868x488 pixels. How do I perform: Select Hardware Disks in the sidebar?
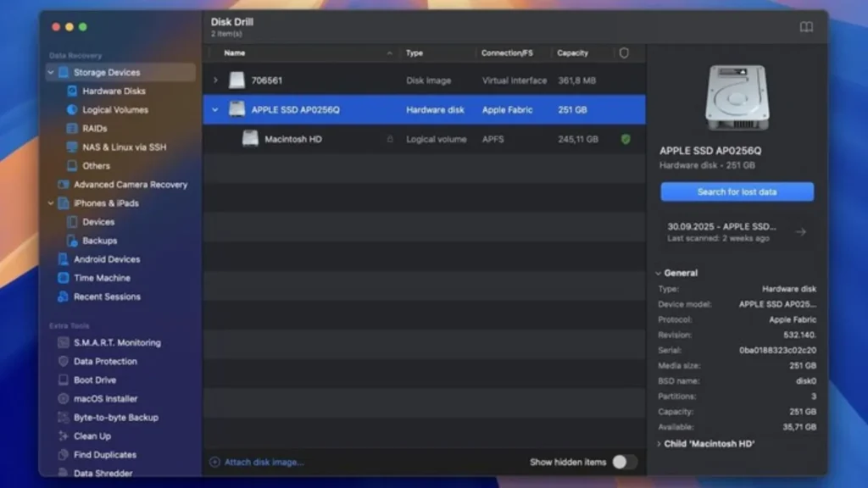(114, 91)
